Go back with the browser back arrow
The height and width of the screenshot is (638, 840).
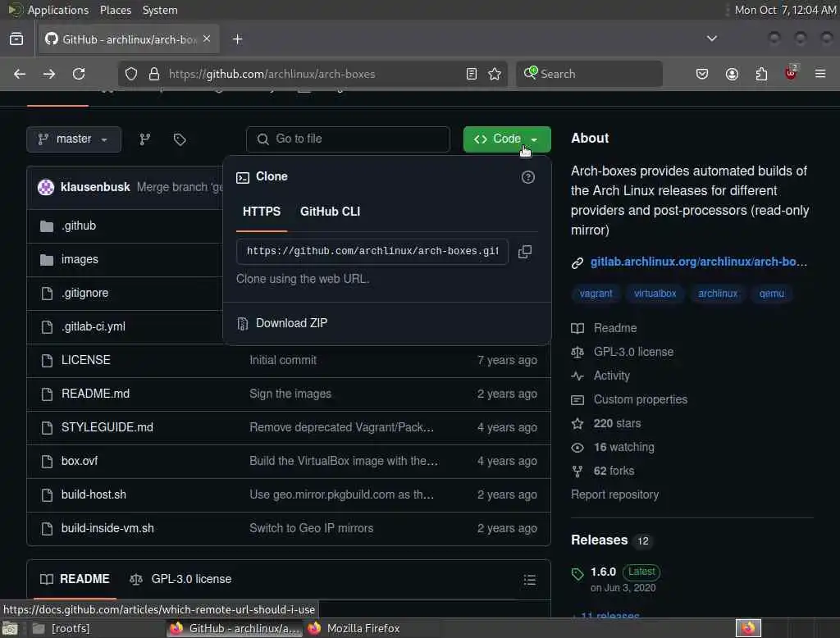click(20, 74)
